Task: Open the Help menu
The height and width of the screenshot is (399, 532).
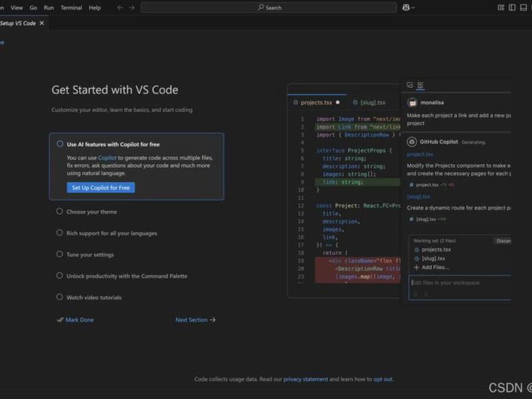Action: point(94,7)
